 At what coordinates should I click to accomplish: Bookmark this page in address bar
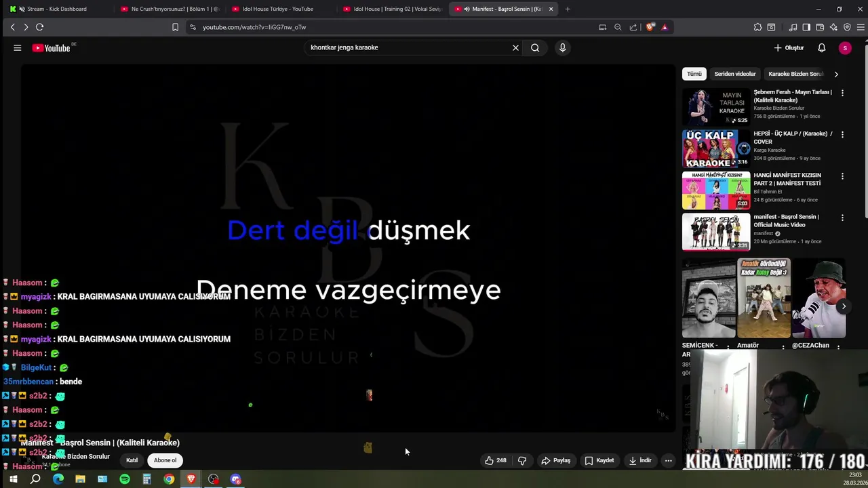175,27
